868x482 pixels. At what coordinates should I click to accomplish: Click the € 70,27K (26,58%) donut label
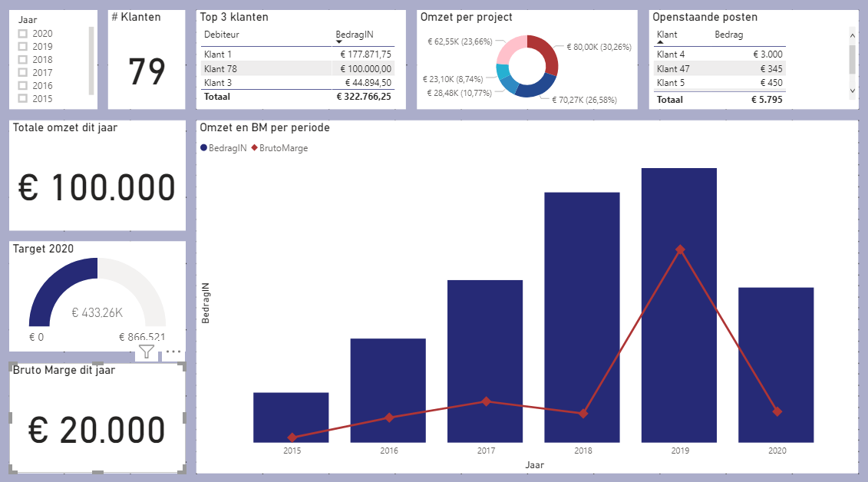click(584, 101)
